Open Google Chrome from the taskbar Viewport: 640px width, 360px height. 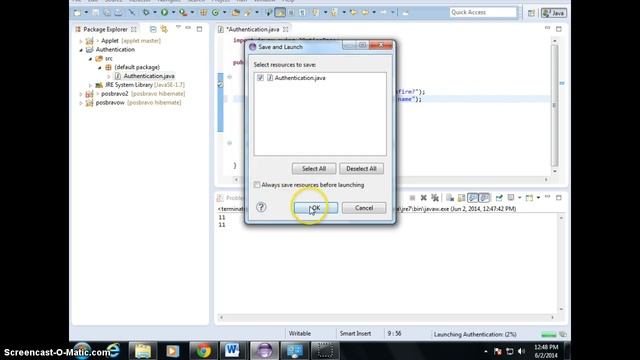pos(203,351)
